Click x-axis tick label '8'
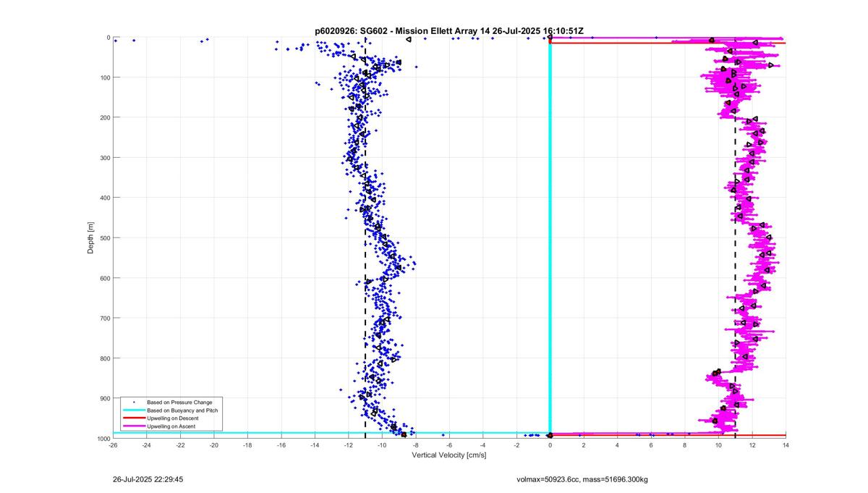The image size is (868, 493). tap(685, 445)
